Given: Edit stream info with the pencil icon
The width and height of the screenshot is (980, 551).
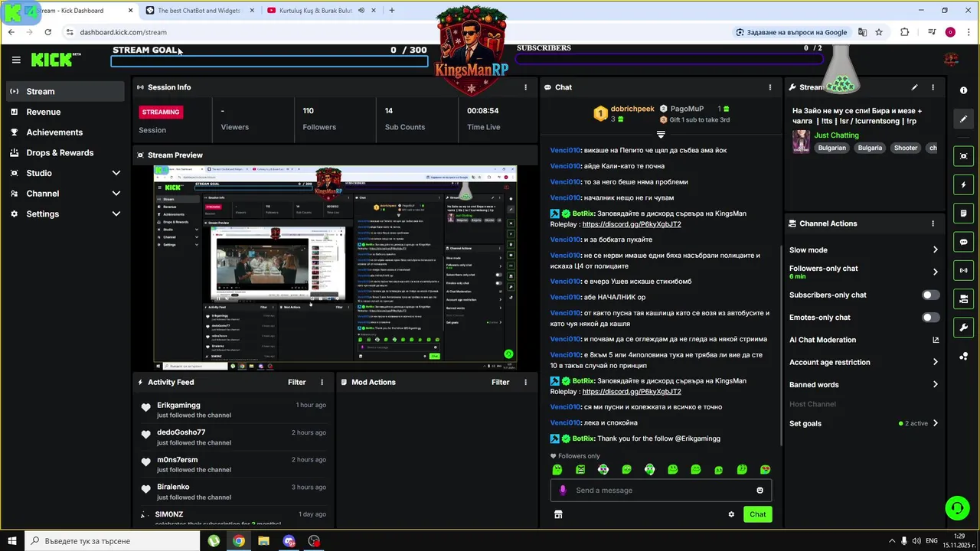Looking at the screenshot, I should (x=914, y=87).
